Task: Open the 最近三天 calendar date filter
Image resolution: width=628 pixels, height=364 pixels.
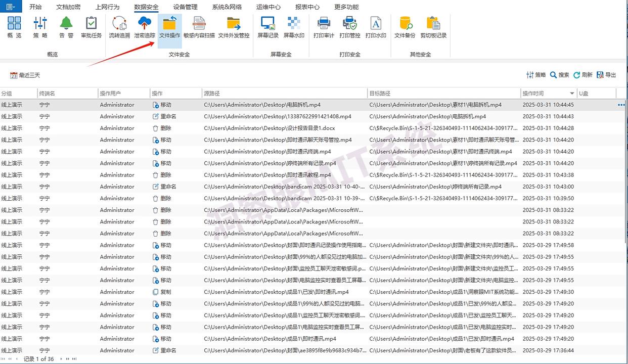Action: pyautogui.click(x=25, y=75)
